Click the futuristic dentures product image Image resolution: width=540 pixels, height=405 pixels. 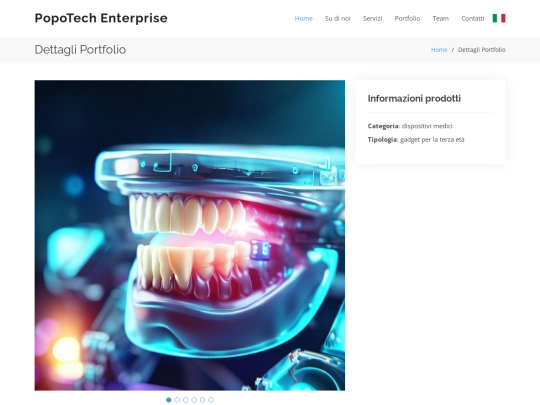click(x=190, y=235)
